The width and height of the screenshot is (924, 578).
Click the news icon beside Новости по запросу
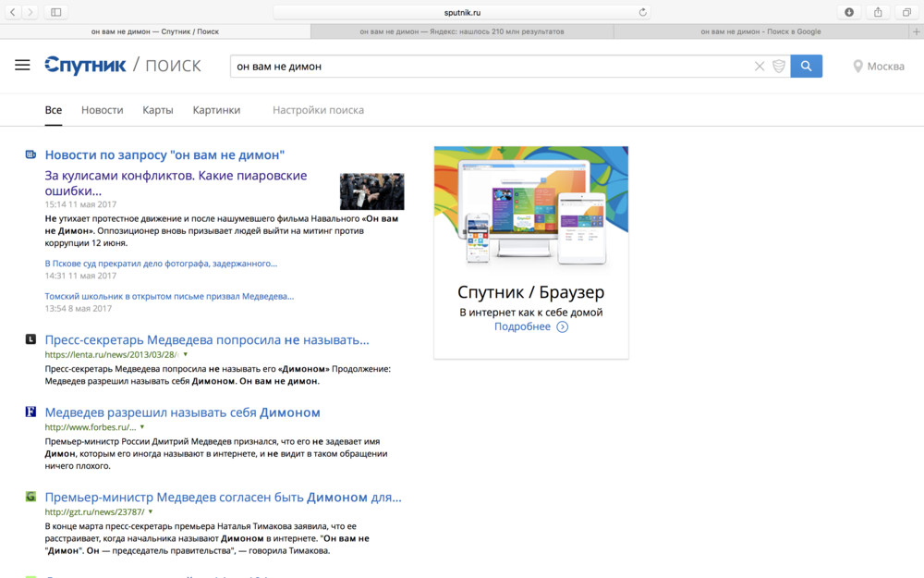[30, 154]
